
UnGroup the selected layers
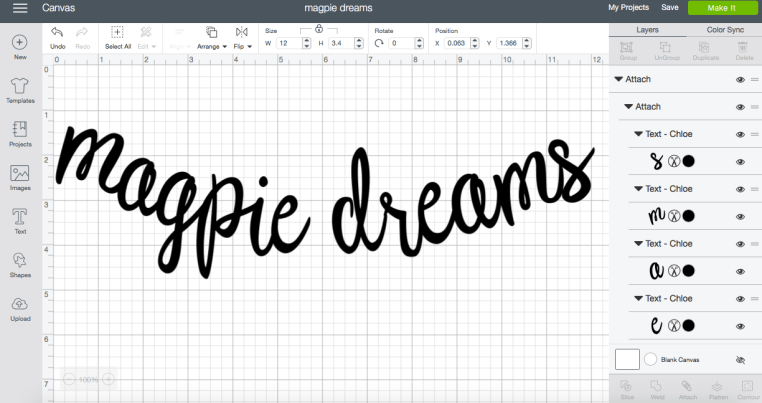(666, 51)
